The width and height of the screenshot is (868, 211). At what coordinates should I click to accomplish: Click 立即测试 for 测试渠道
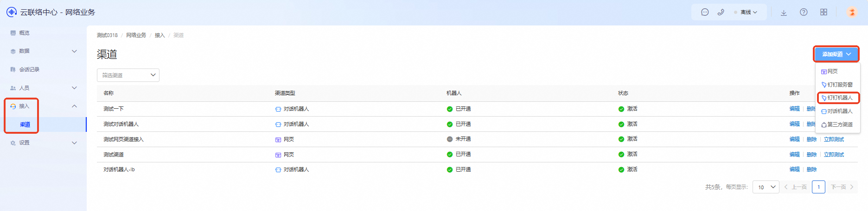[x=834, y=155]
